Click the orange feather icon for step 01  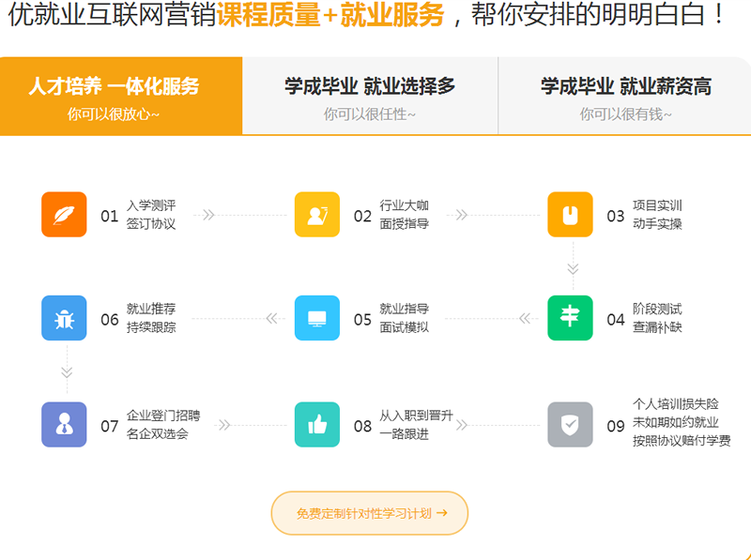[64, 215]
